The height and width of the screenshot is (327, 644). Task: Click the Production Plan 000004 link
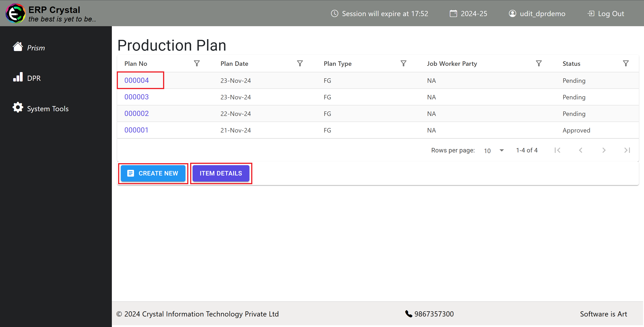(138, 80)
